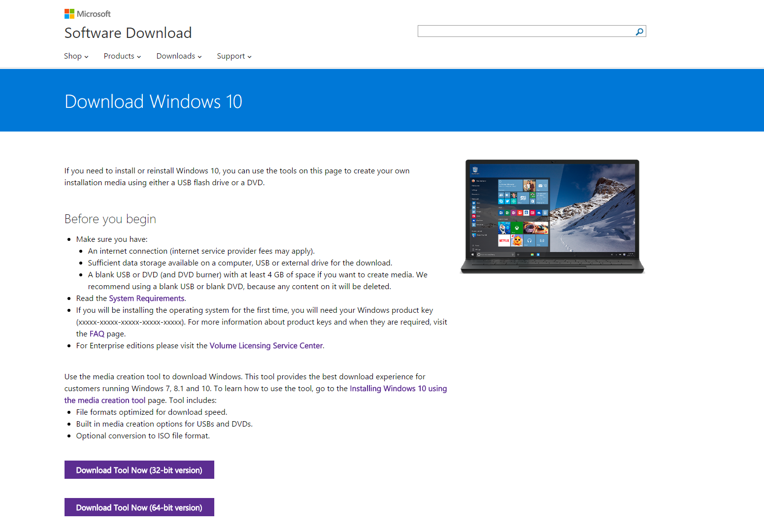This screenshot has height=532, width=764.
Task: Focus the search input field
Action: pos(525,32)
